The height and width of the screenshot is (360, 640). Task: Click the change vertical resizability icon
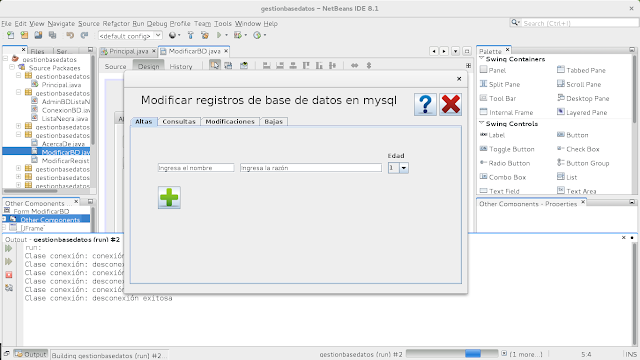pyautogui.click(x=369, y=65)
